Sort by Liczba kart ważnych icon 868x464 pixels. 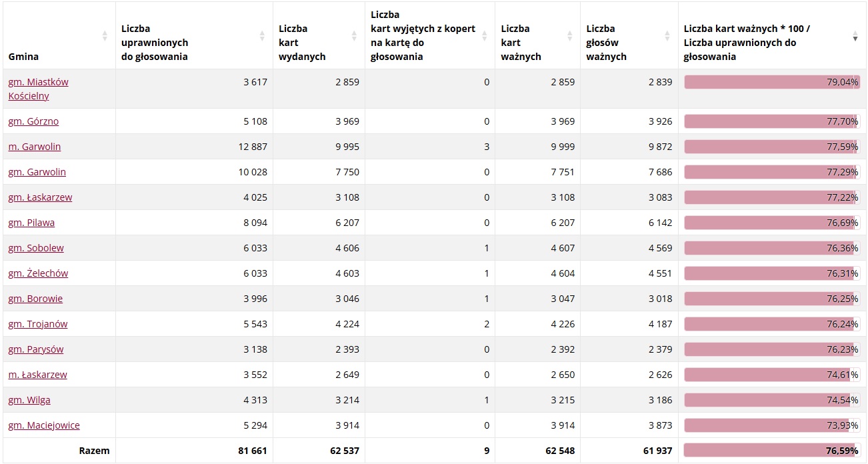tap(569, 36)
